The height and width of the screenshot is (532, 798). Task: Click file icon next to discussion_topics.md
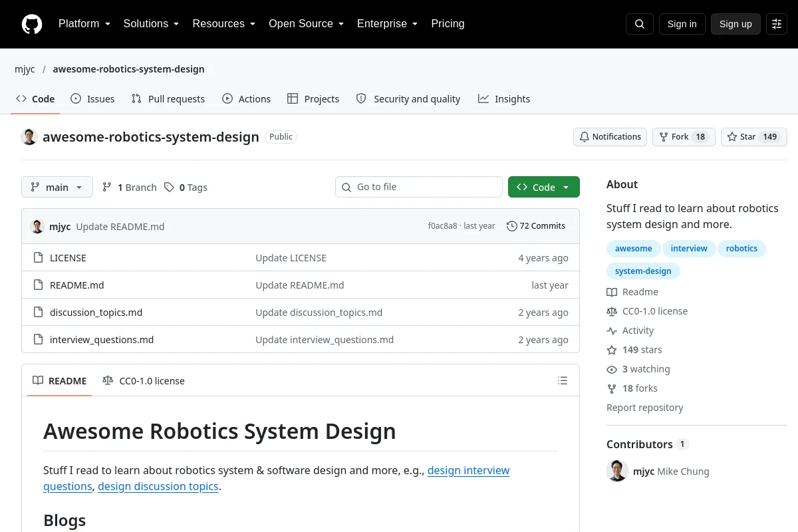coord(39,313)
